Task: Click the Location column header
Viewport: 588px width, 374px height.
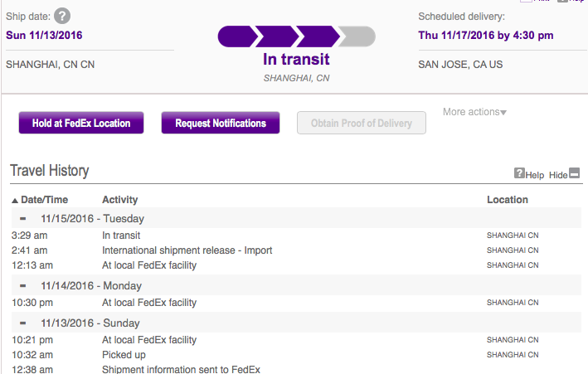Action: pos(508,200)
